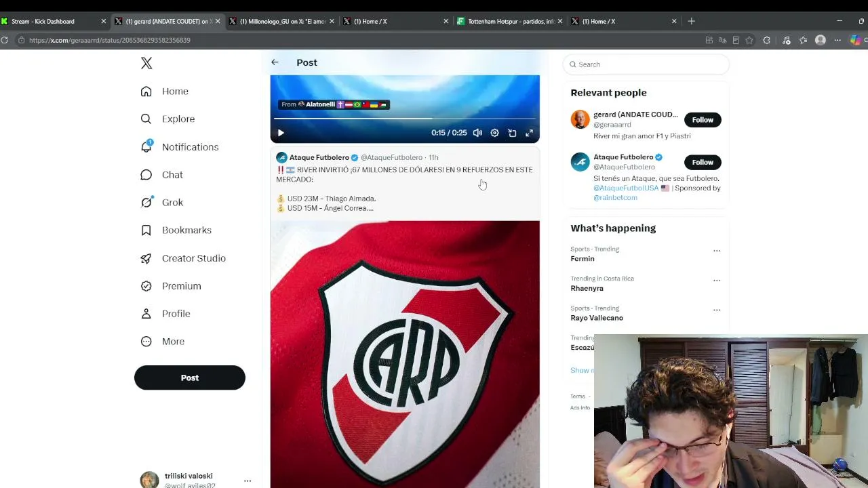This screenshot has width=868, height=488.
Task: Switch to the Tottenham Hotspur tab
Action: tap(509, 22)
